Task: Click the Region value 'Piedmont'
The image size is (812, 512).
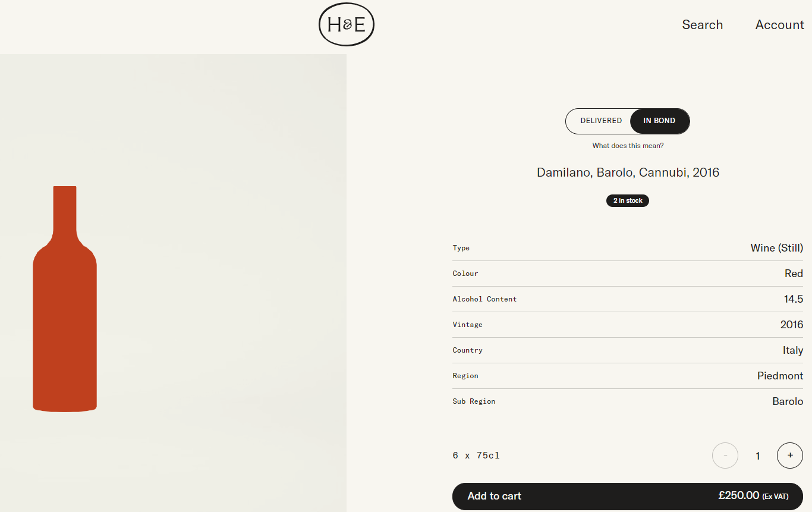Action: pyautogui.click(x=780, y=376)
